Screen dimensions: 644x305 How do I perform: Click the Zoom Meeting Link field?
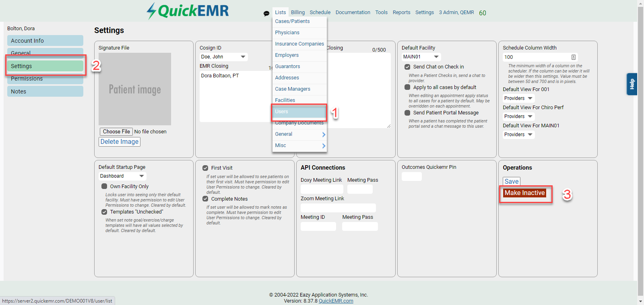point(338,208)
